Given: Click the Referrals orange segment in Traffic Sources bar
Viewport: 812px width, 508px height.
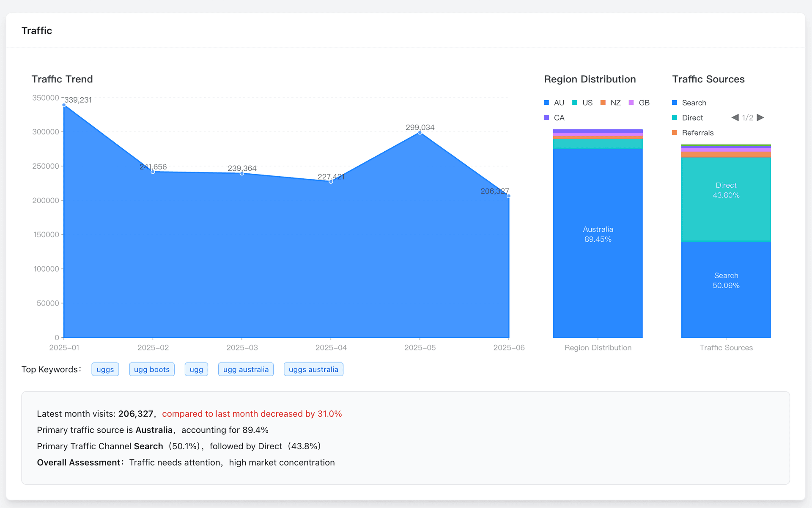Looking at the screenshot, I should coord(726,155).
